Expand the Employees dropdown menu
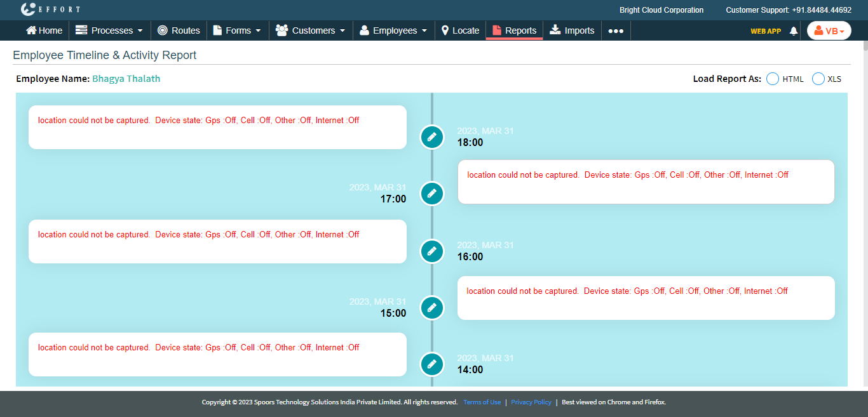Image resolution: width=868 pixels, height=417 pixels. coord(393,30)
